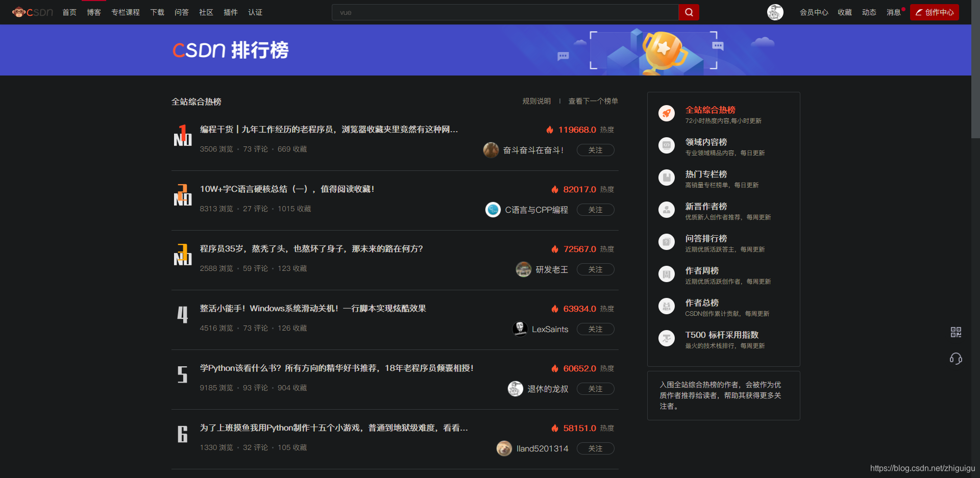Open 消息 notifications in the top bar
Viewport: 980px width, 478px height.
(894, 12)
